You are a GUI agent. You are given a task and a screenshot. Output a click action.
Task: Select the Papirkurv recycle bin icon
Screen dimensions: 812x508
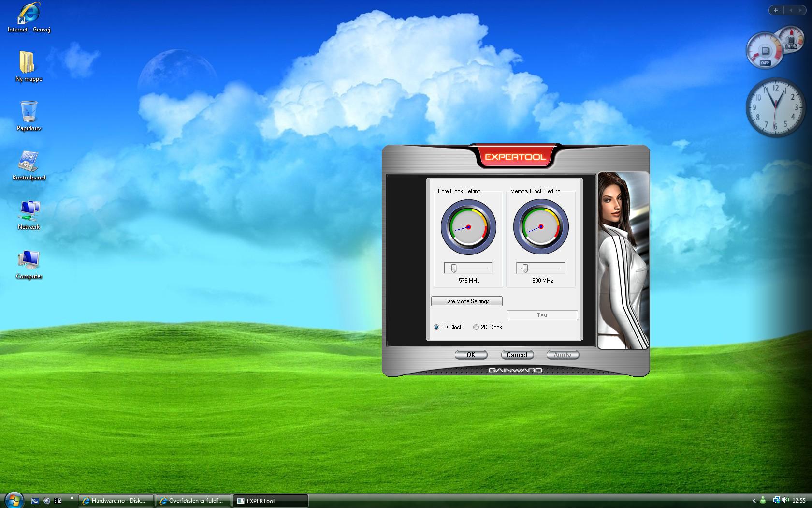tap(29, 116)
